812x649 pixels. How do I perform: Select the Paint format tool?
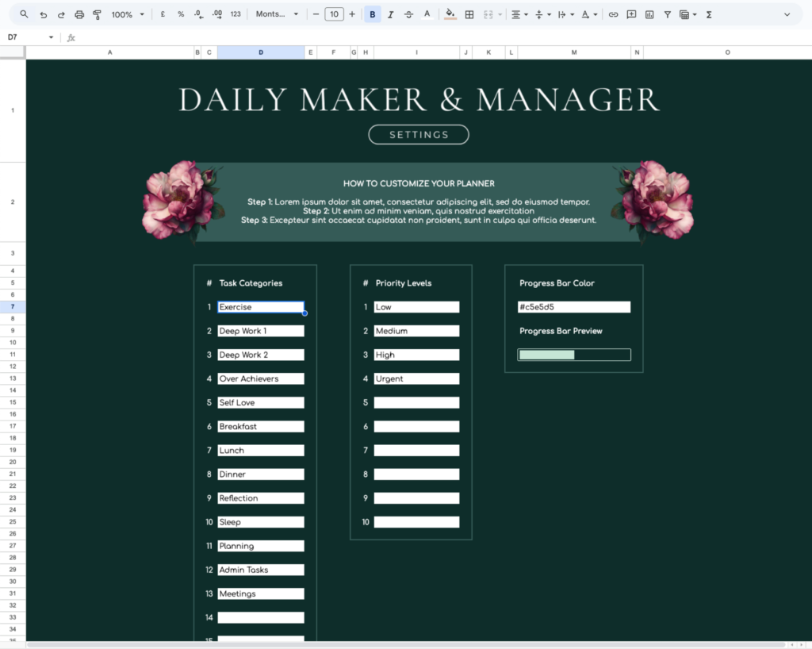click(97, 13)
